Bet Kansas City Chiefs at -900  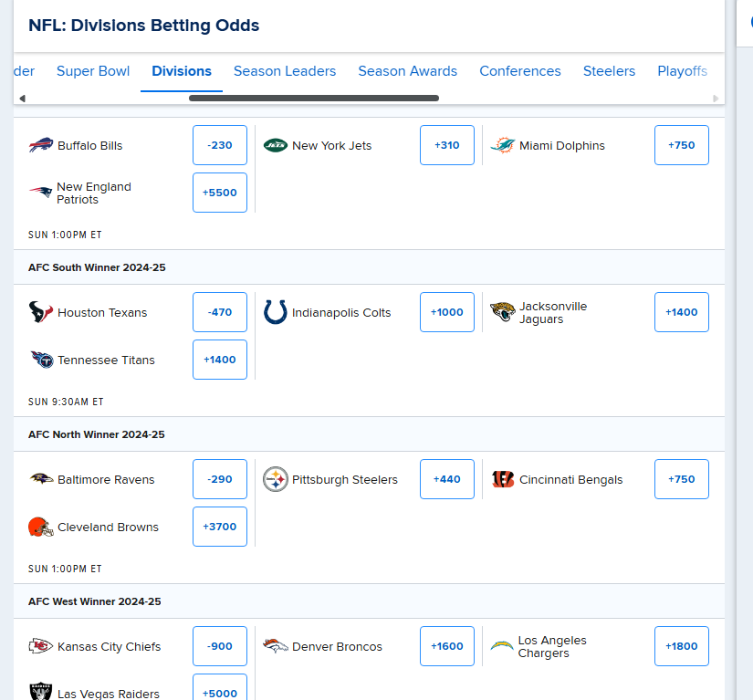(220, 646)
